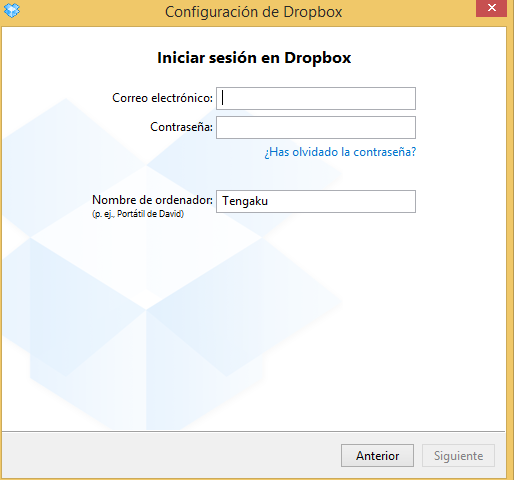Click the Iniciar sesión en Dropbox heading
The width and height of the screenshot is (514, 480).
click(x=254, y=58)
